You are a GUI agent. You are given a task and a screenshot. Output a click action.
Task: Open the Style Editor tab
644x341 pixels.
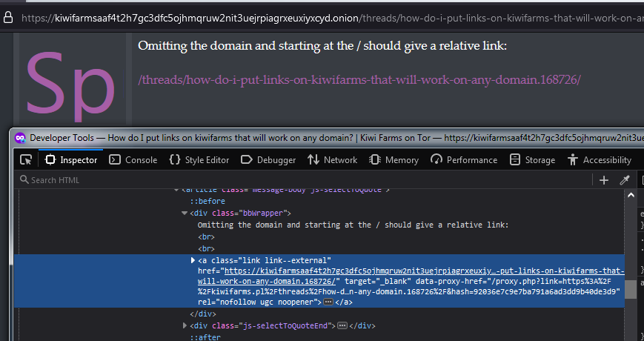tap(199, 160)
